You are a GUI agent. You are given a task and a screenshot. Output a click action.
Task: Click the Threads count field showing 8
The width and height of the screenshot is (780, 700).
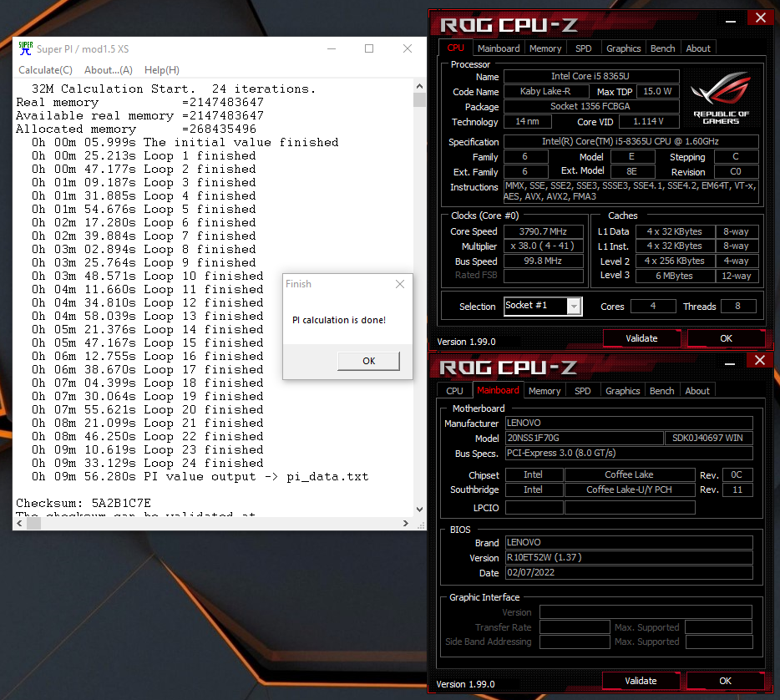(738, 306)
